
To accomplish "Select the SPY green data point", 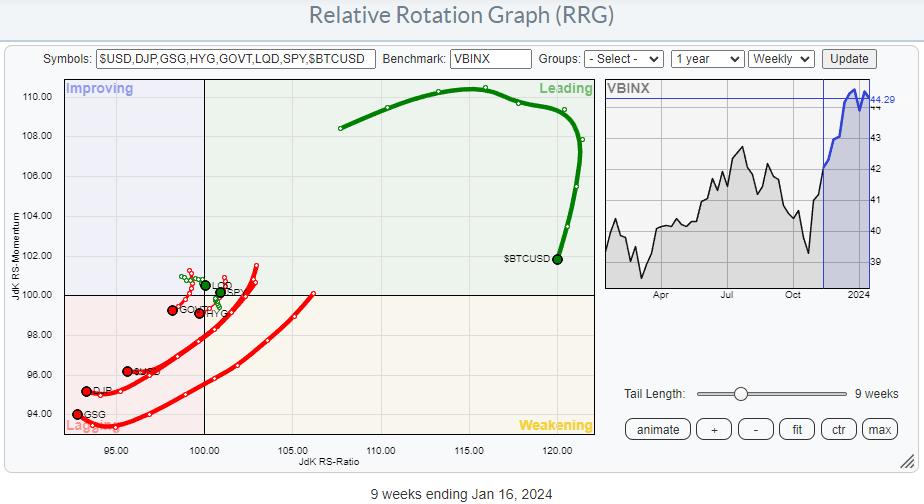I will coord(220,292).
